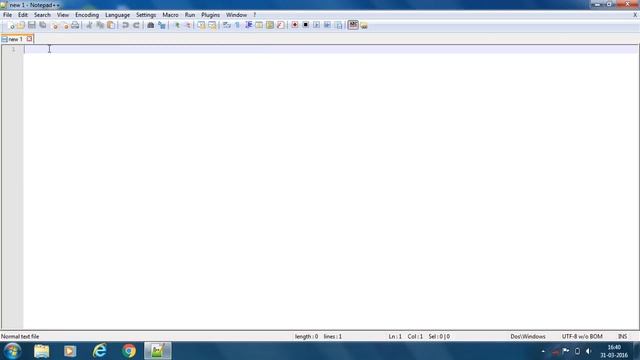Open the ? help menu
Image resolution: width=640 pixels, height=360 pixels.
[x=255, y=15]
